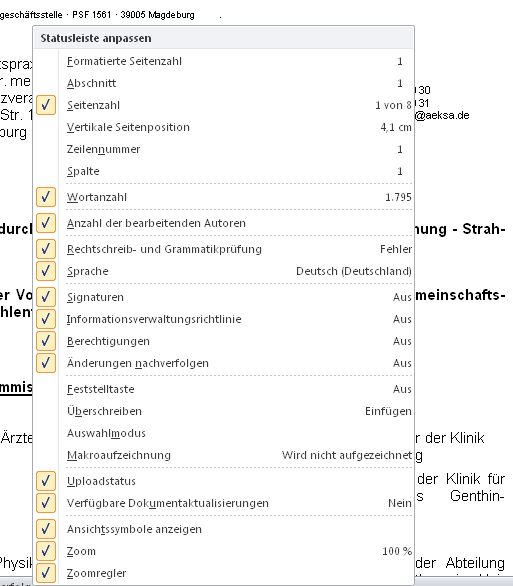This screenshot has width=513, height=586.
Task: Toggle the Uploadstatus checkmark
Action: pyautogui.click(x=46, y=481)
